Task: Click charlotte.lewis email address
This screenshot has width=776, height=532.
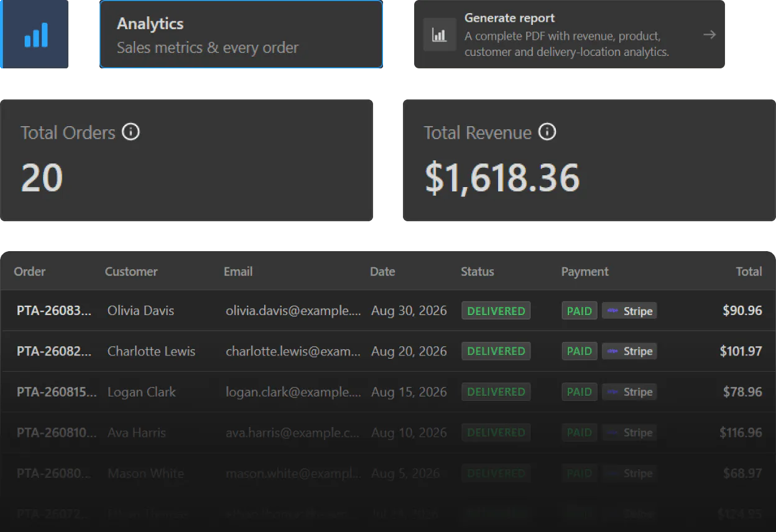Action: 293,351
